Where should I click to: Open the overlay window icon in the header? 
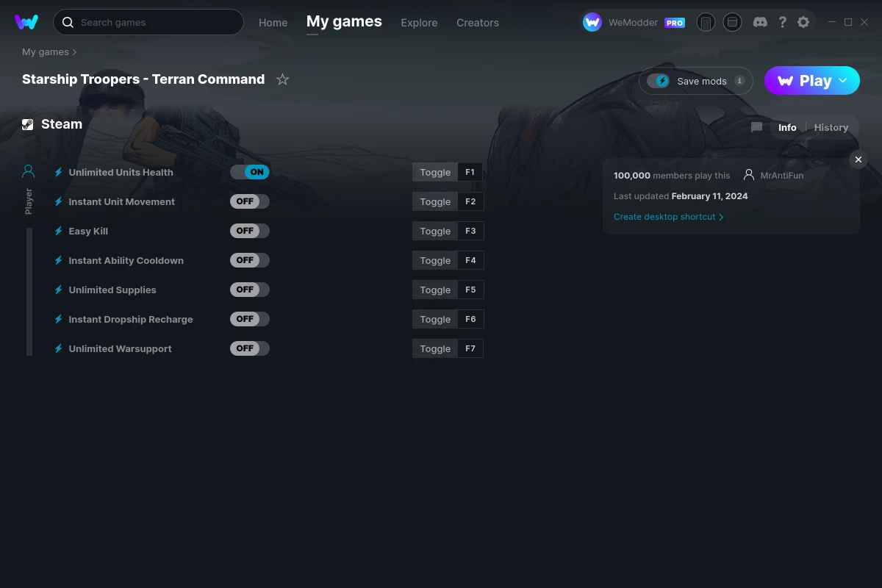click(732, 22)
